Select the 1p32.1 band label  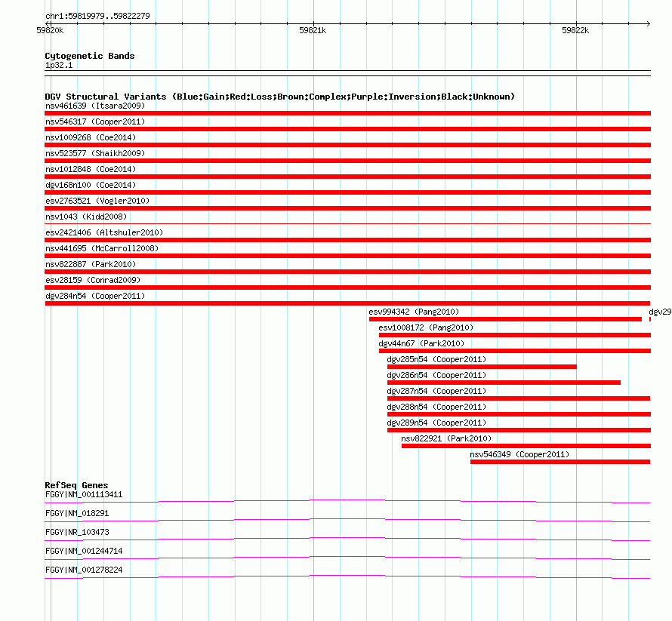[59, 65]
